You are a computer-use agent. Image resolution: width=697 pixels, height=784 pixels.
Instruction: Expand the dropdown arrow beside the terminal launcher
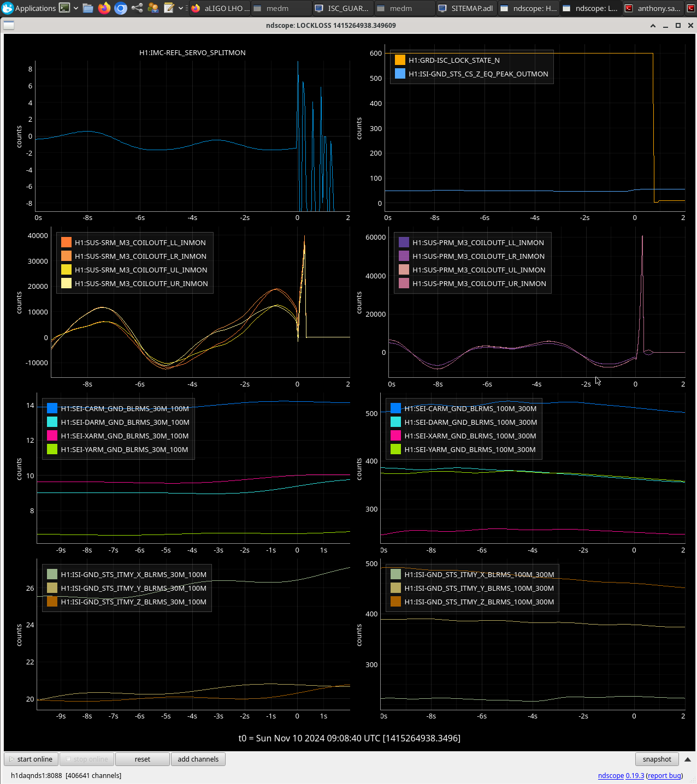[x=76, y=8]
